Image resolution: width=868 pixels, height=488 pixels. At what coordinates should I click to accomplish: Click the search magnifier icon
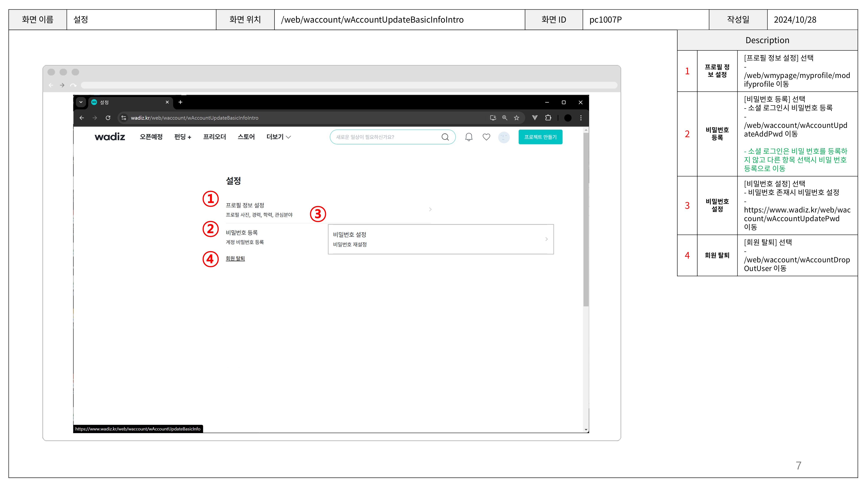[445, 137]
